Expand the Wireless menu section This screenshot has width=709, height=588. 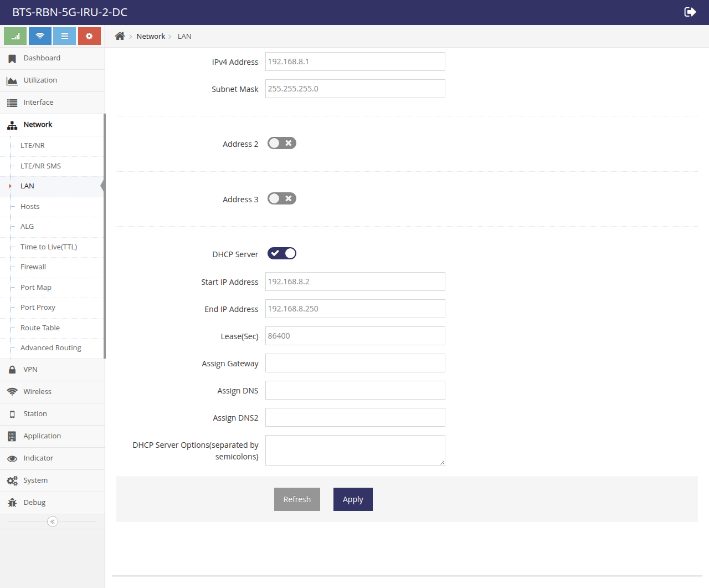52,392
